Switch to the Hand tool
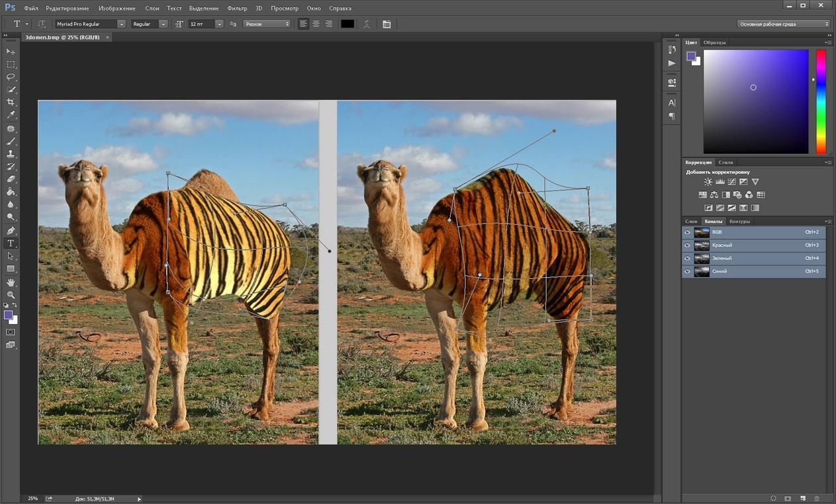The image size is (836, 504). [11, 282]
